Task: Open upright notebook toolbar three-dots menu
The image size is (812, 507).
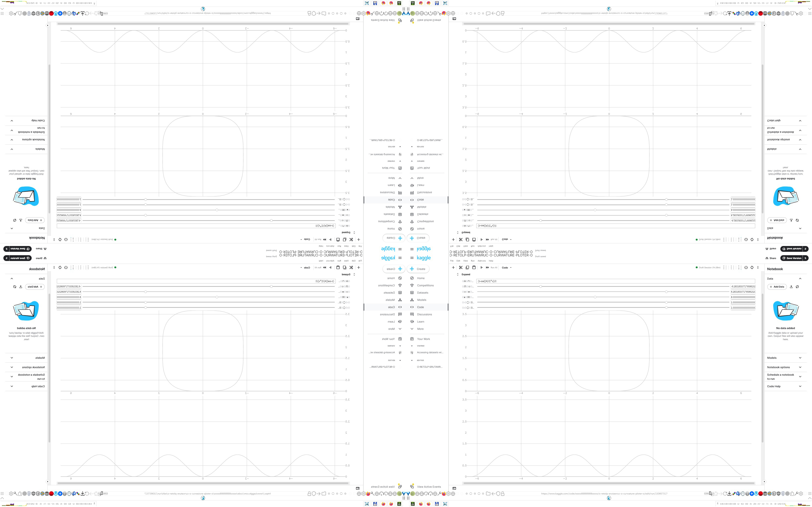Action: (x=758, y=268)
